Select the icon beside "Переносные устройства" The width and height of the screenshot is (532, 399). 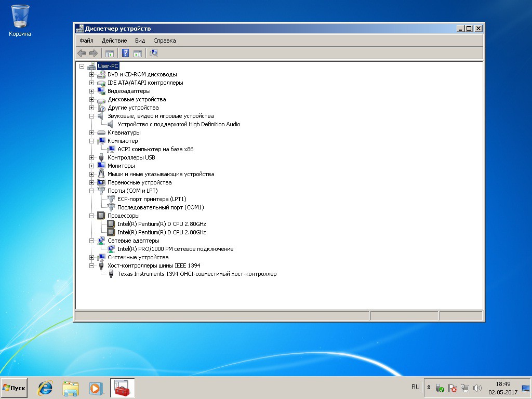click(x=101, y=182)
